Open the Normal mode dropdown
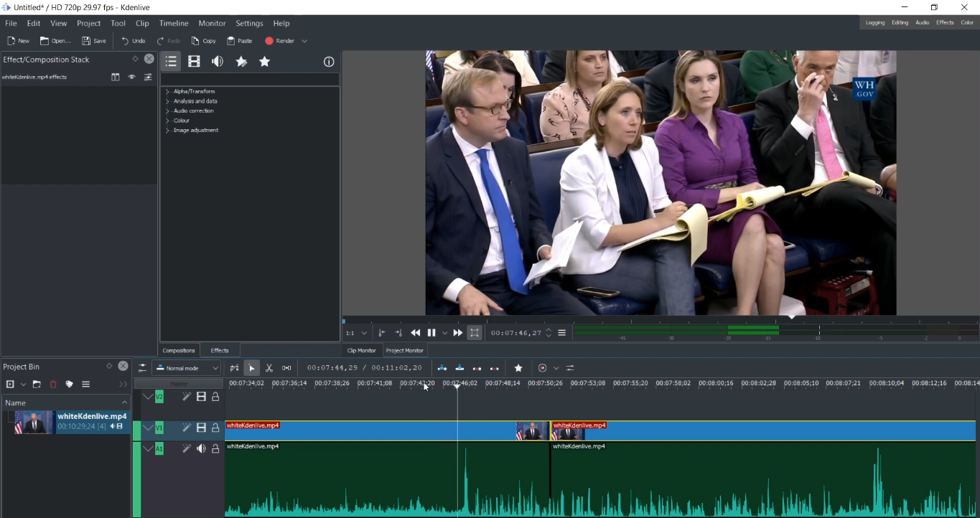This screenshot has width=980, height=518. coord(186,368)
